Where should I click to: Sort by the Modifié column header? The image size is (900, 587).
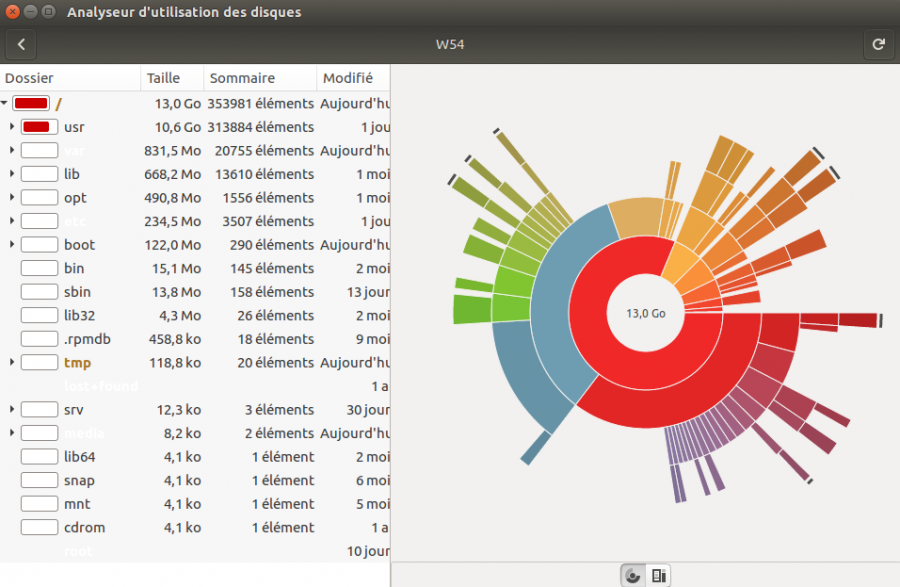click(x=354, y=77)
